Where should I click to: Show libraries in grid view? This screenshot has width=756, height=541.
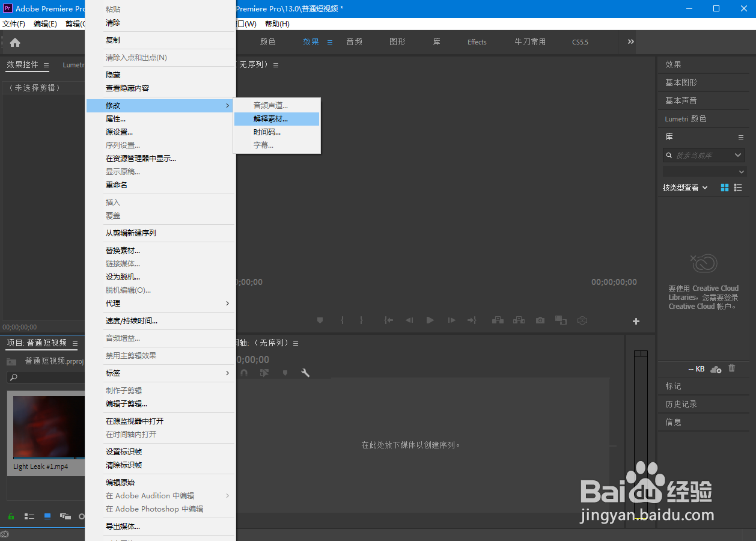pyautogui.click(x=725, y=188)
